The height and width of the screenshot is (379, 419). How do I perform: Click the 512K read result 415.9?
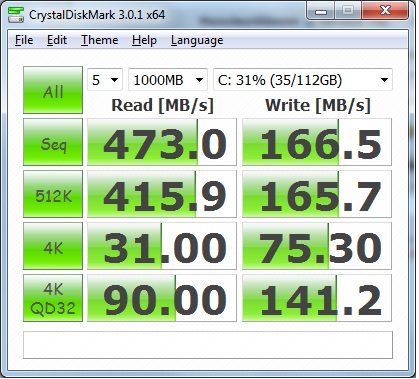pyautogui.click(x=162, y=194)
